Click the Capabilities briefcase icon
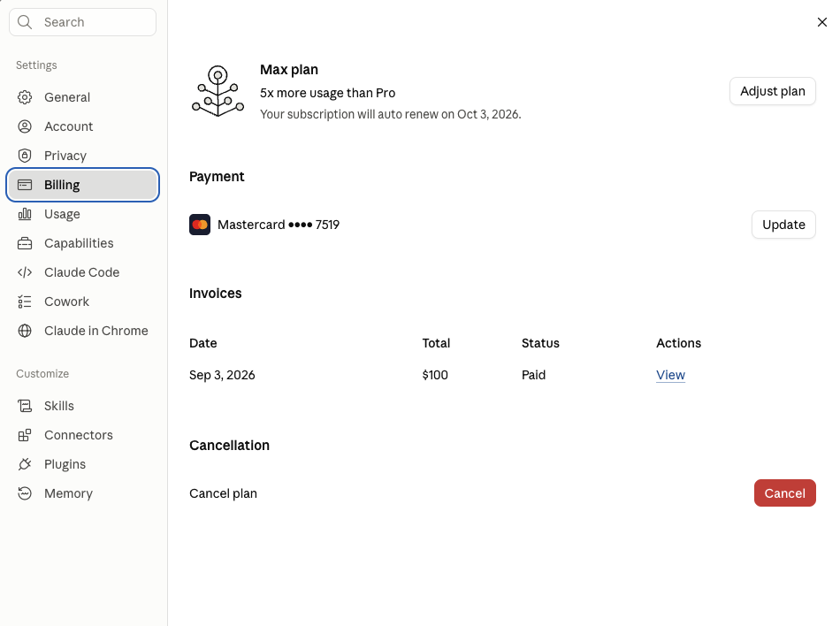Image resolution: width=840 pixels, height=626 pixels. [x=25, y=243]
